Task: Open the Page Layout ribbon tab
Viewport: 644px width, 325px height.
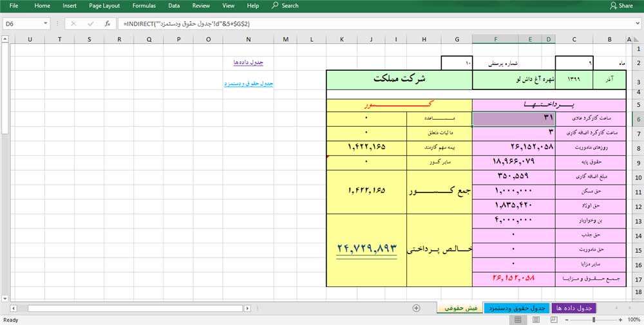Action: pos(104,6)
